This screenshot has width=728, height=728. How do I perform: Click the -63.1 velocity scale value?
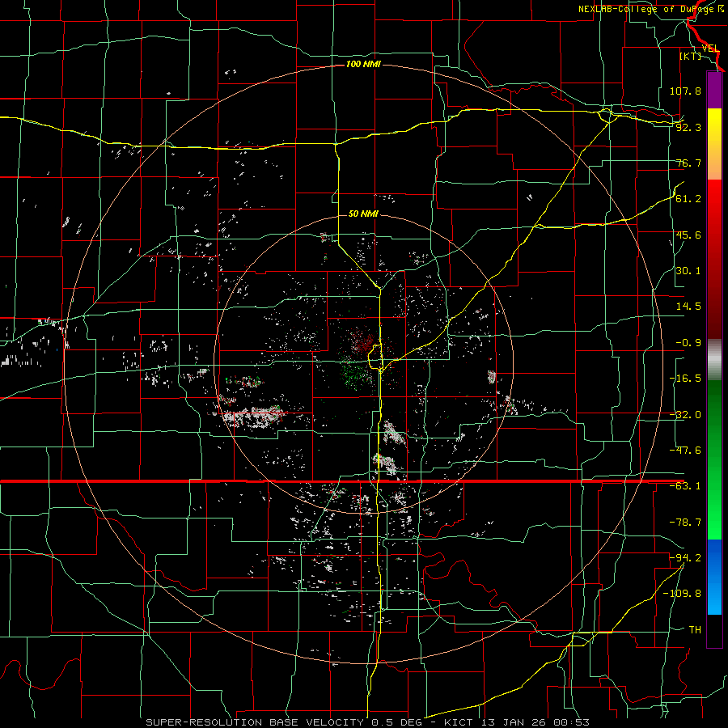685,486
